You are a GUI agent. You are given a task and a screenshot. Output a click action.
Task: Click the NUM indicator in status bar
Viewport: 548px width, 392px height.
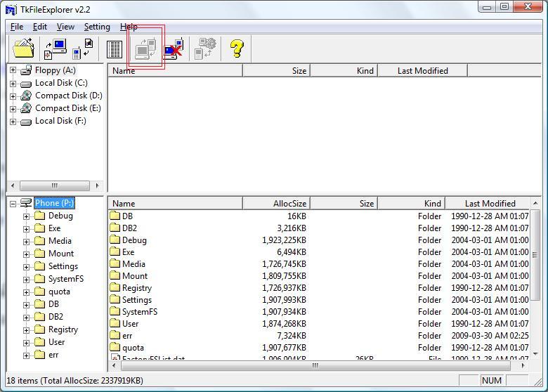point(491,381)
